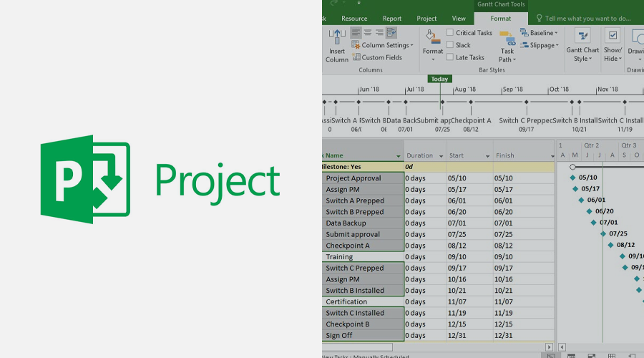Tick the Late Tasks checkbox
The width and height of the screenshot is (644, 358).
(x=450, y=57)
